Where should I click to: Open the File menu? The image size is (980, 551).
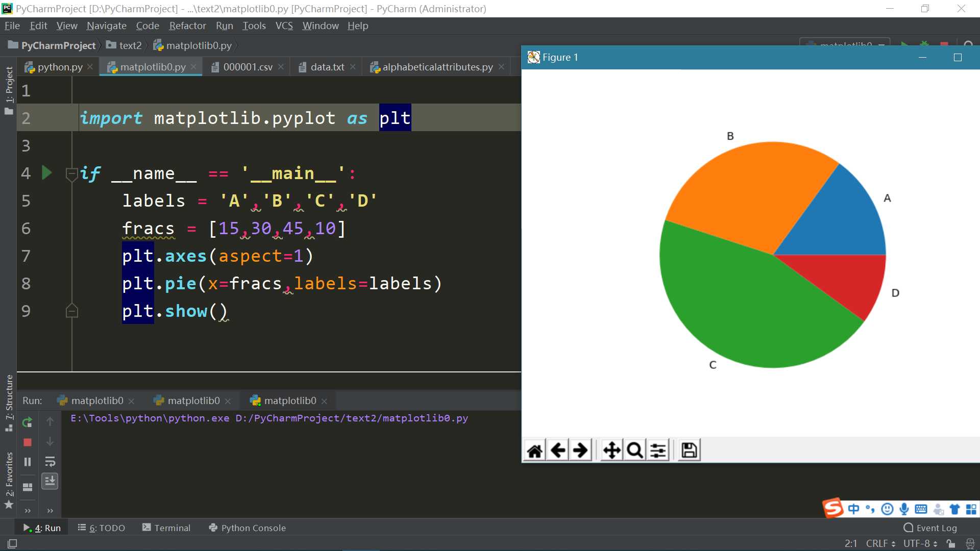[x=12, y=26]
